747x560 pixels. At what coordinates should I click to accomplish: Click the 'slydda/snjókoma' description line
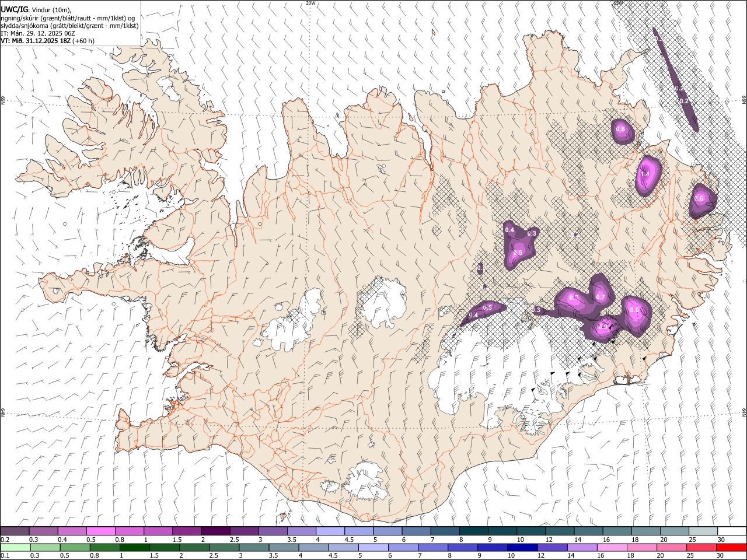(x=69, y=26)
